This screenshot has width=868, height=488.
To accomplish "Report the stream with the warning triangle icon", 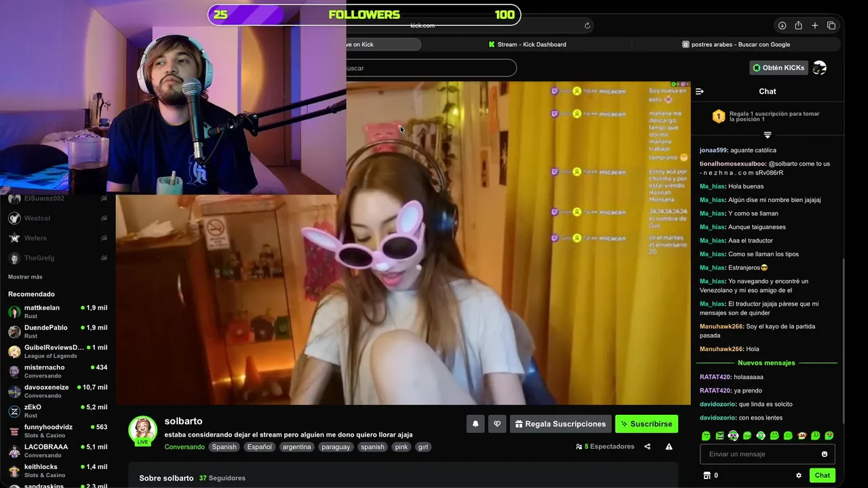I will pyautogui.click(x=669, y=447).
